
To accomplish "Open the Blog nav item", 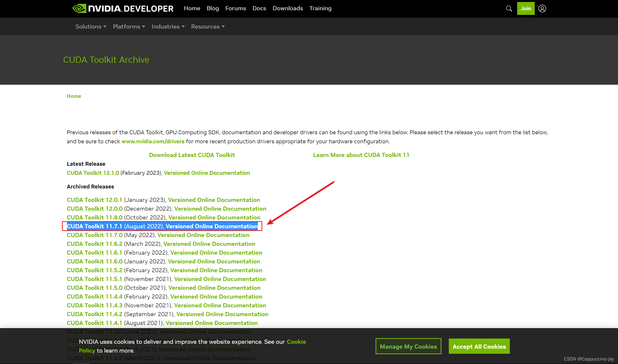I will point(212,8).
